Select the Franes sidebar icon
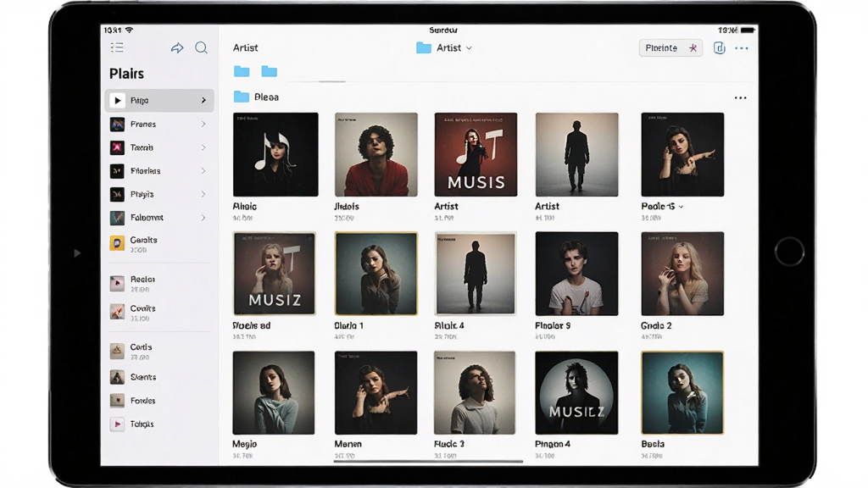Screen dimensions: 868x488 tap(117, 124)
